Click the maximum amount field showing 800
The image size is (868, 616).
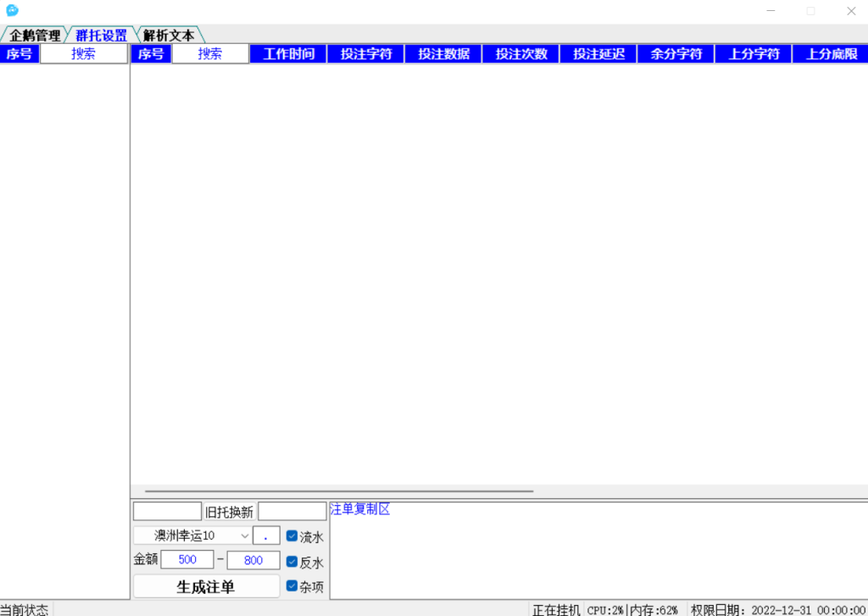pos(253,560)
